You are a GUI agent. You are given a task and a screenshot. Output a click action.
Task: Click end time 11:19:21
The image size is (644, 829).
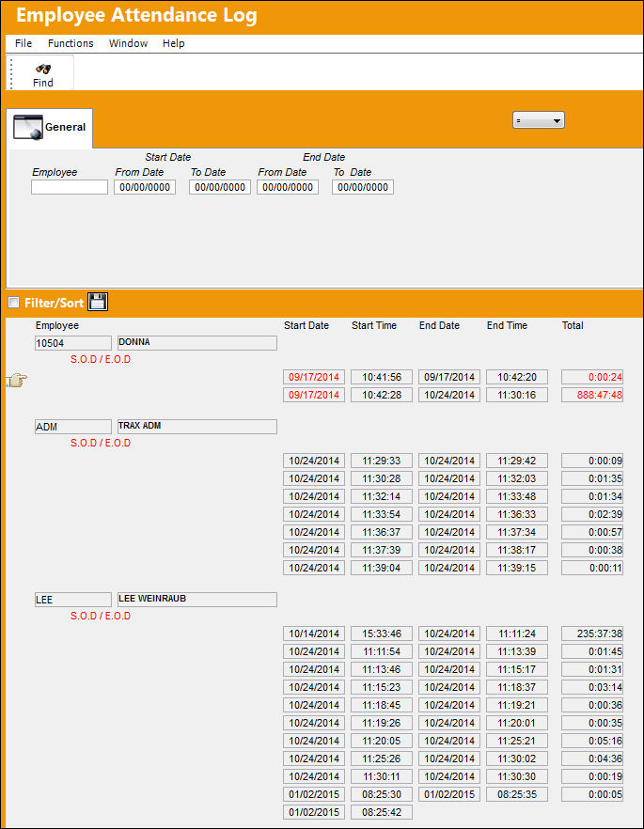517,705
